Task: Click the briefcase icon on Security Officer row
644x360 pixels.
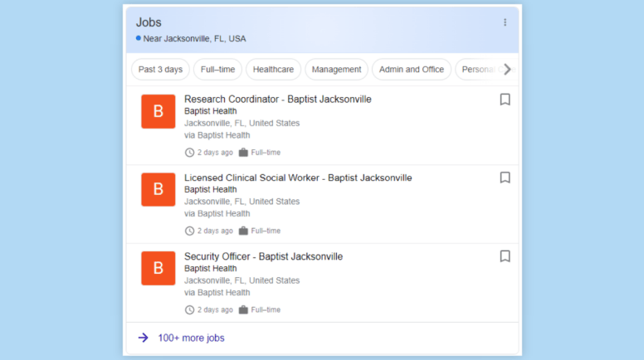Action: click(x=243, y=309)
